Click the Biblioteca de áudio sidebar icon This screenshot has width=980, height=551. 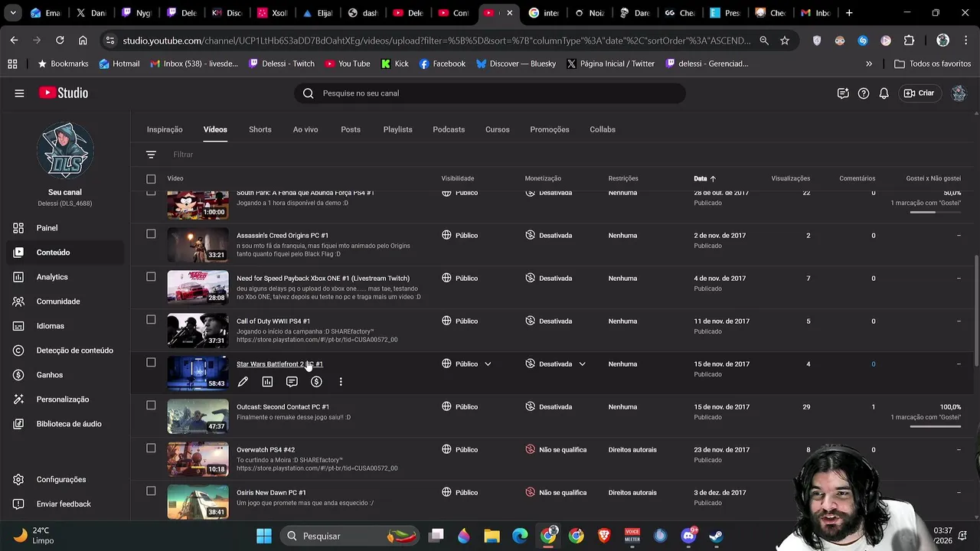pyautogui.click(x=18, y=424)
